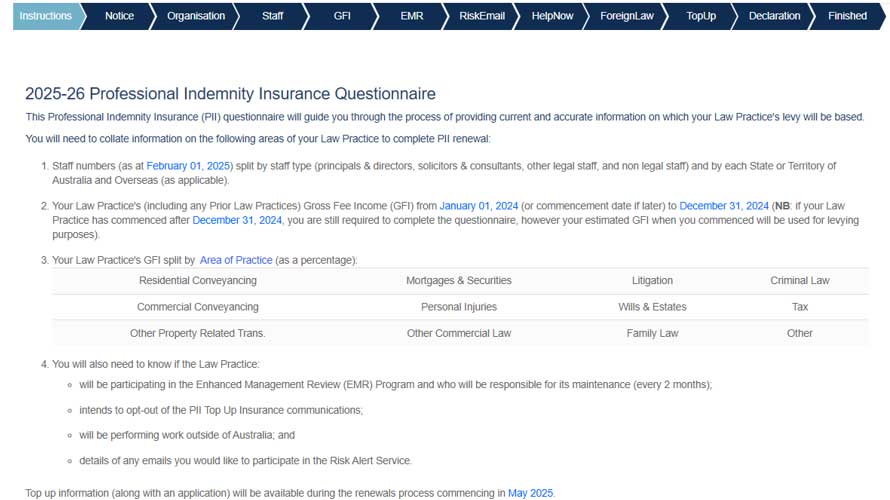
Task: Open the Notice step tab
Action: pos(119,16)
